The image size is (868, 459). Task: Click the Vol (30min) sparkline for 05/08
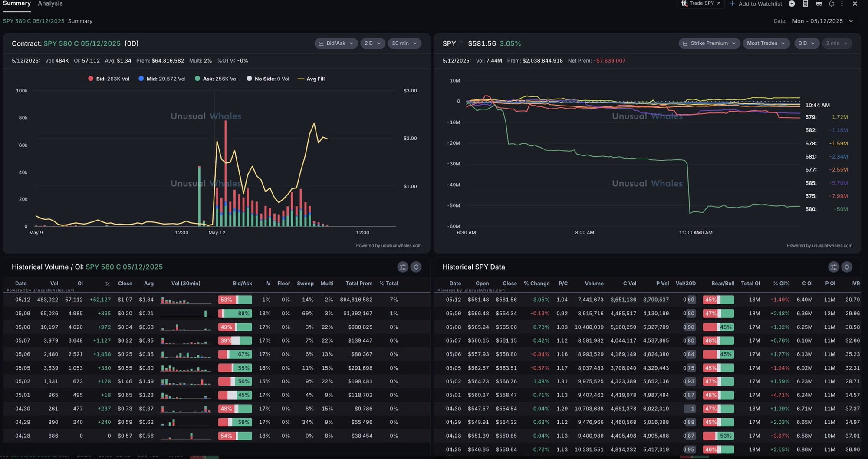point(186,327)
